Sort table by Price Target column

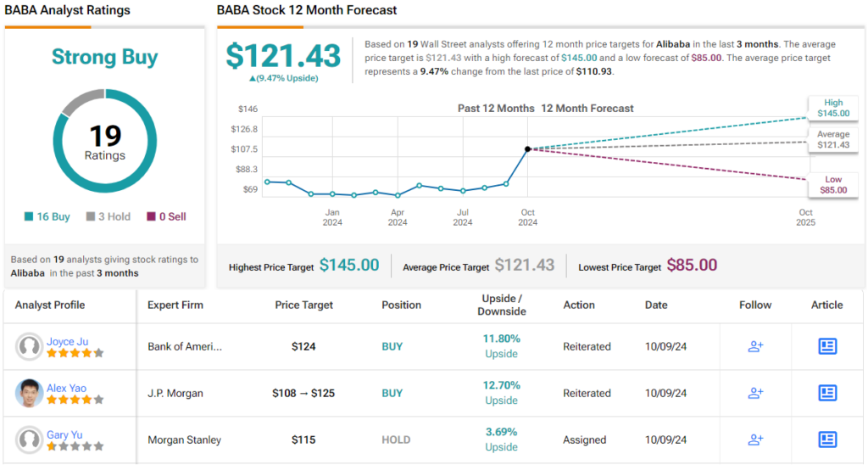(304, 305)
